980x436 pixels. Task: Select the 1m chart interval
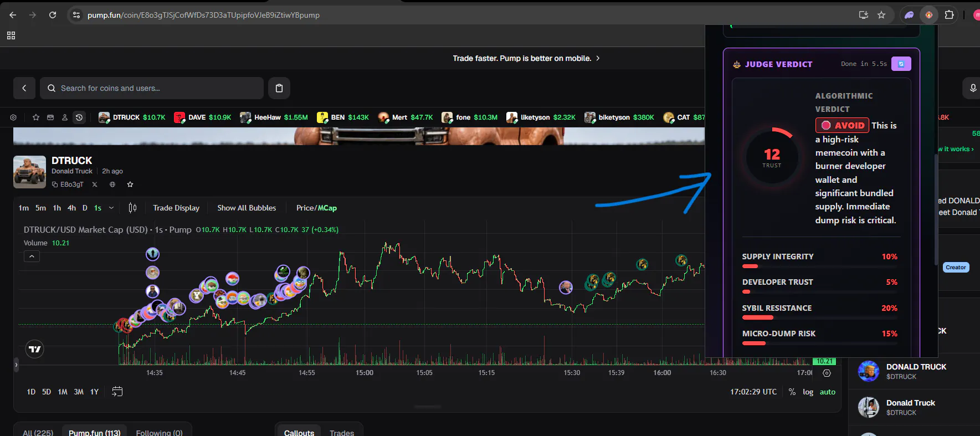point(23,208)
